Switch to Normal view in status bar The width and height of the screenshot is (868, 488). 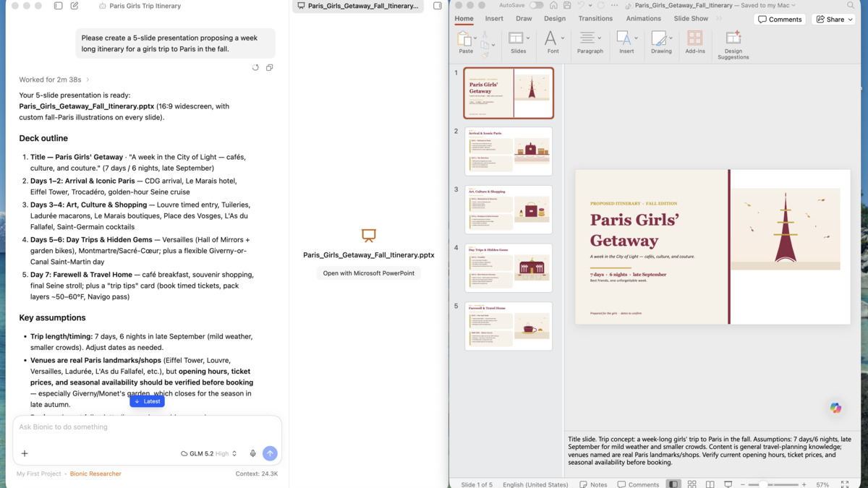[x=673, y=484]
